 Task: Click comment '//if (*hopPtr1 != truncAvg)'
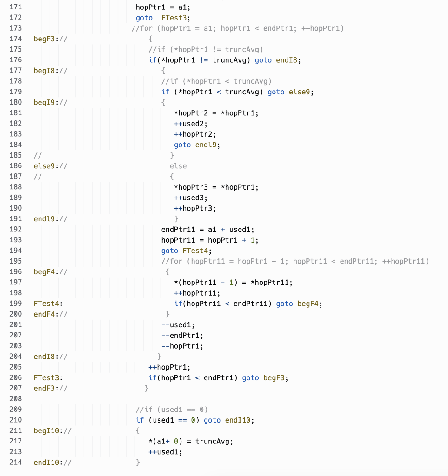click(206, 49)
